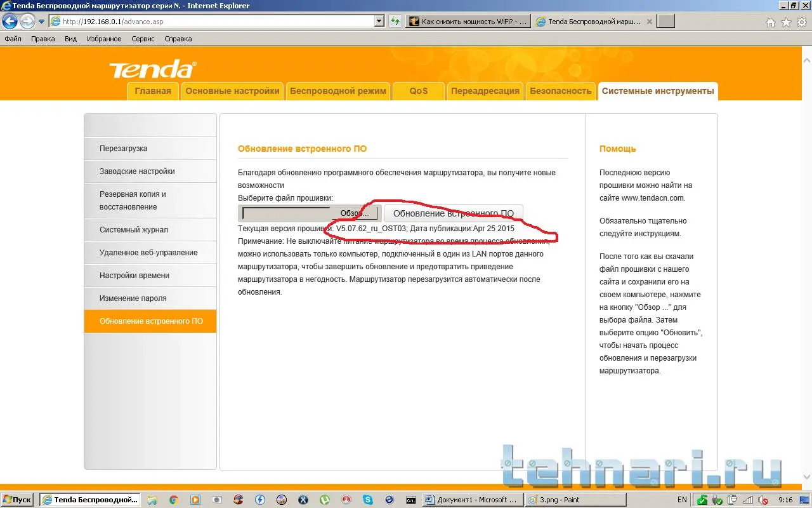Screen dimensions: 812x508
Task: Expand the address bar autocomplete dropdown
Action: click(x=379, y=22)
